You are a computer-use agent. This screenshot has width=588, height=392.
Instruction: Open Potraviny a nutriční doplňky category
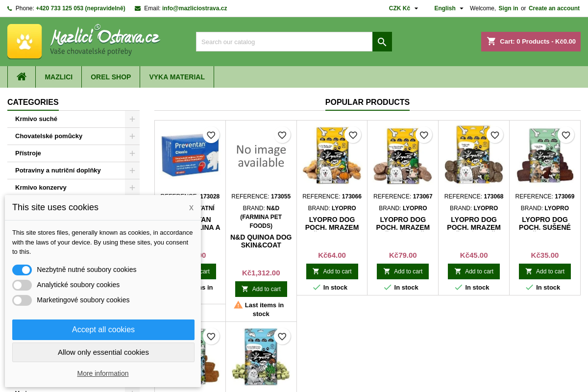(x=58, y=171)
